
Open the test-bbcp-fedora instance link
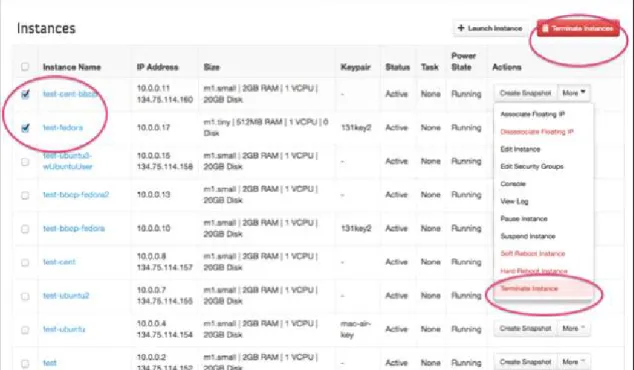tap(74, 228)
